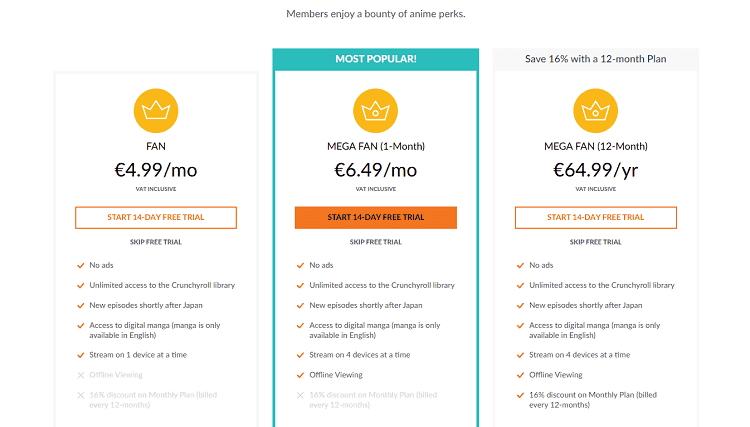The width and height of the screenshot is (750, 427).
Task: Click the Save 16% with a 12-month Plan banner
Action: [596, 59]
